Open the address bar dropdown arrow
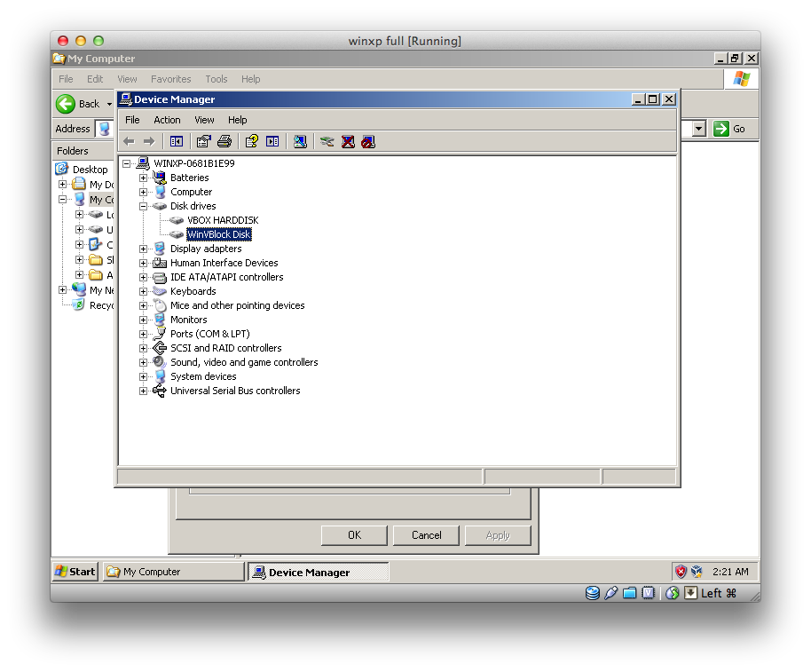This screenshot has height=672, width=811. (x=699, y=129)
